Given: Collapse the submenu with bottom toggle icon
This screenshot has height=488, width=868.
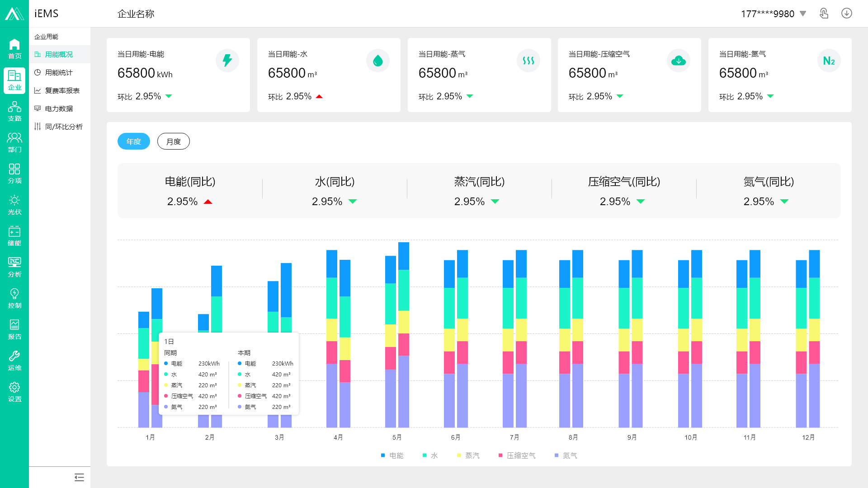Looking at the screenshot, I should [79, 477].
